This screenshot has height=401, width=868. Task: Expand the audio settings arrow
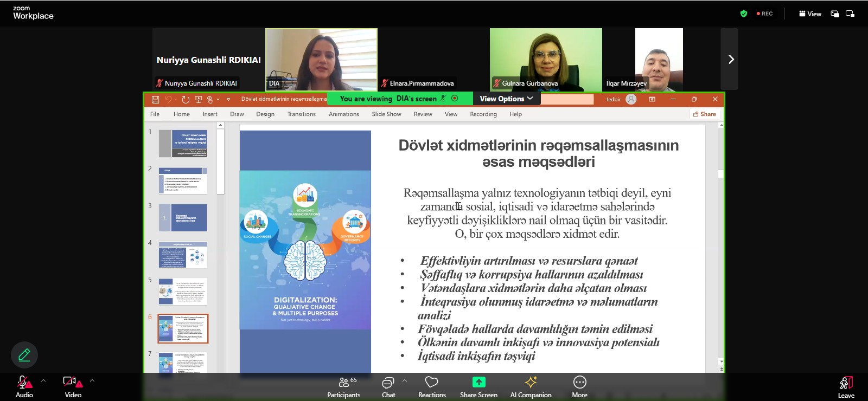point(43,380)
